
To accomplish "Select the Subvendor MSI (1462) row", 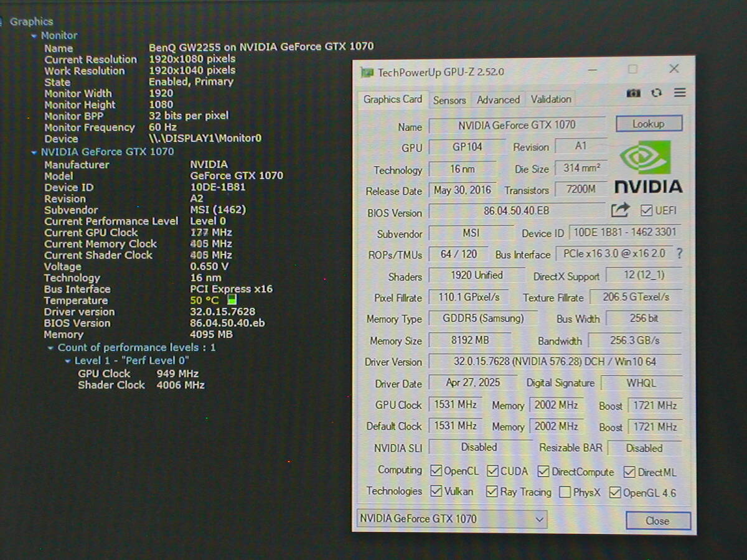I will 145,210.
